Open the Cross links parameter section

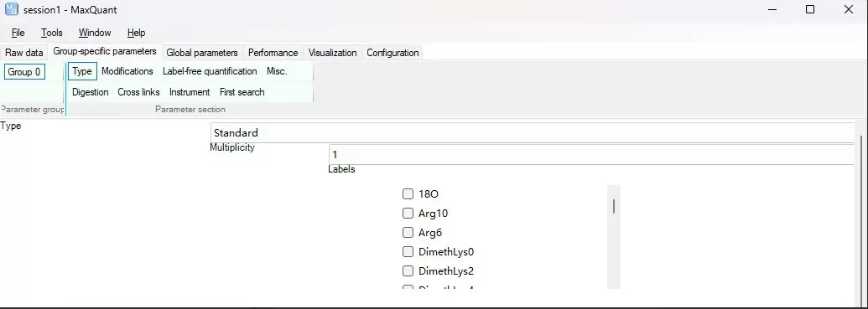tap(138, 92)
